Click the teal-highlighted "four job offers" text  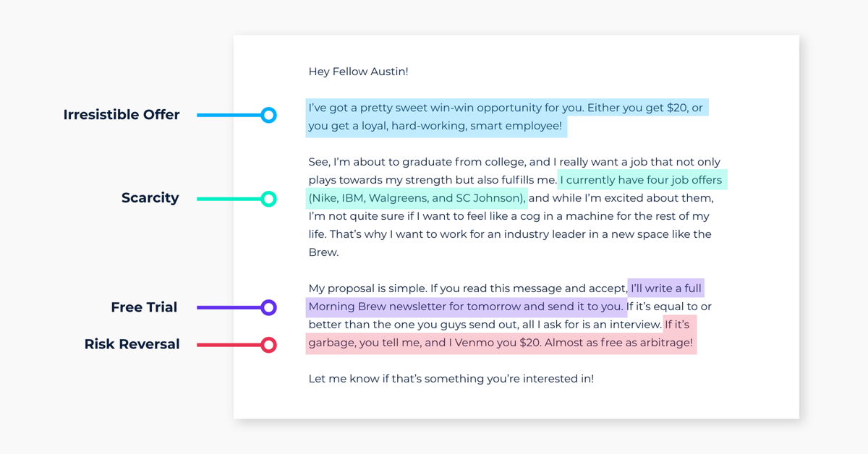coord(641,180)
